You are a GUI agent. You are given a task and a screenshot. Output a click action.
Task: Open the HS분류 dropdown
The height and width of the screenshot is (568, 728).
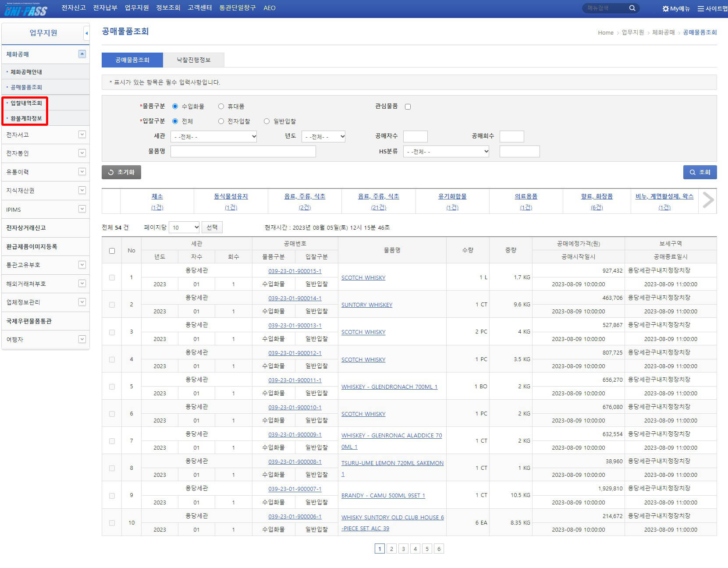click(446, 152)
